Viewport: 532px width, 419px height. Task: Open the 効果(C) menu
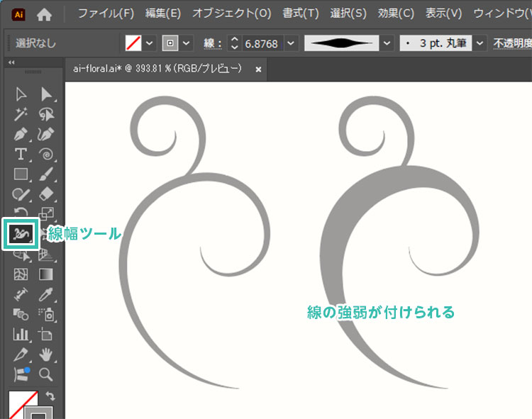point(396,13)
